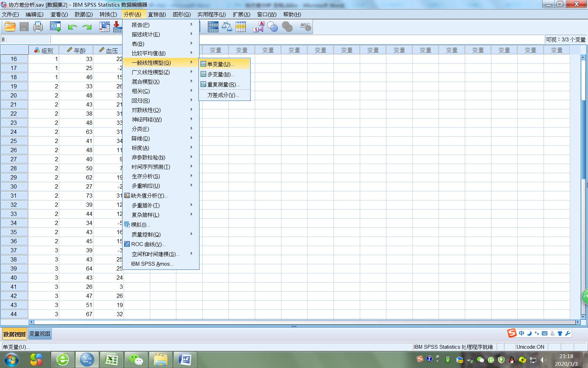Open the Recall recent dialogs icon
588x368 pixels.
pos(55,27)
